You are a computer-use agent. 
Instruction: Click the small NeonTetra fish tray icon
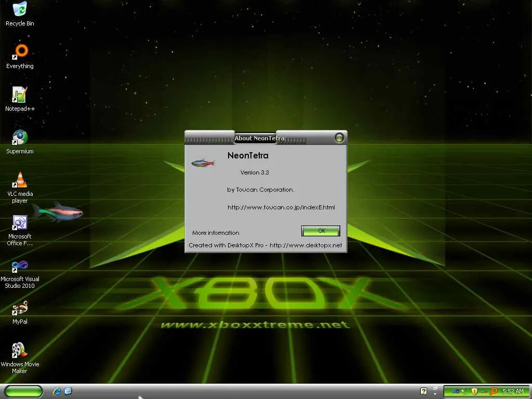click(485, 392)
